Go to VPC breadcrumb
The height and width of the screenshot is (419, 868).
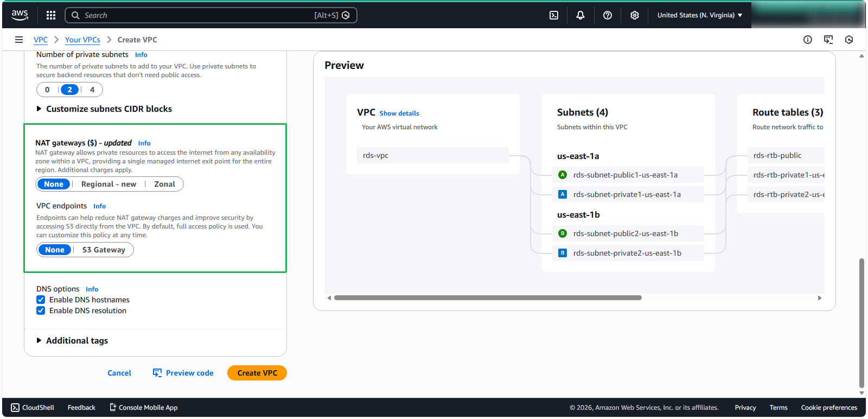(x=41, y=40)
